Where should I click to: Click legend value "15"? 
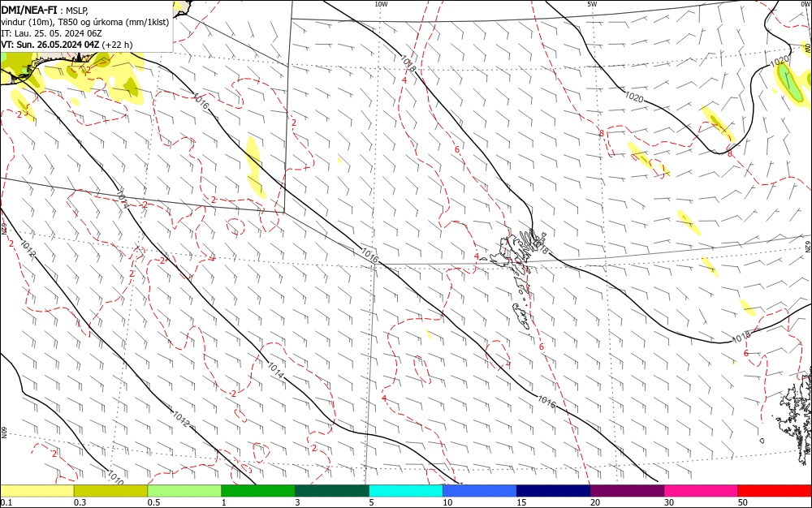(x=521, y=502)
